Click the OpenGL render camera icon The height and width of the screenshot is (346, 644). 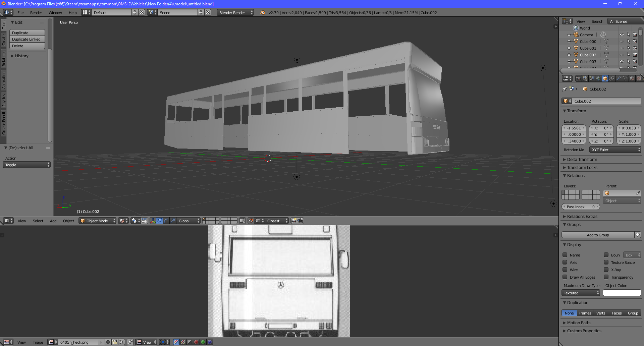click(294, 221)
